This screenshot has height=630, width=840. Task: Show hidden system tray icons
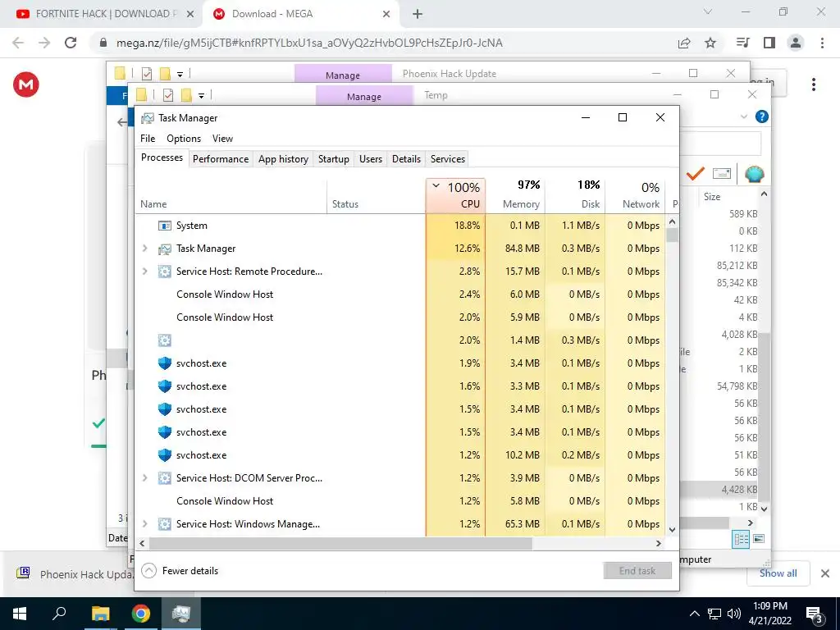coord(694,614)
